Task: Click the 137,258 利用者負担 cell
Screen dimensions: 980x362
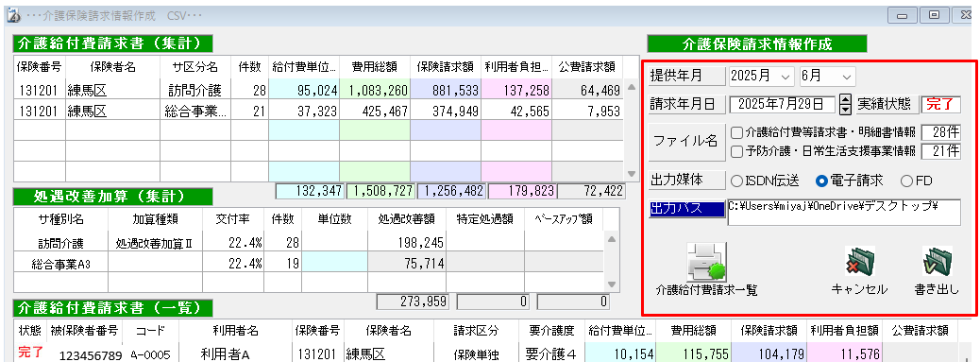Action: tap(516, 90)
